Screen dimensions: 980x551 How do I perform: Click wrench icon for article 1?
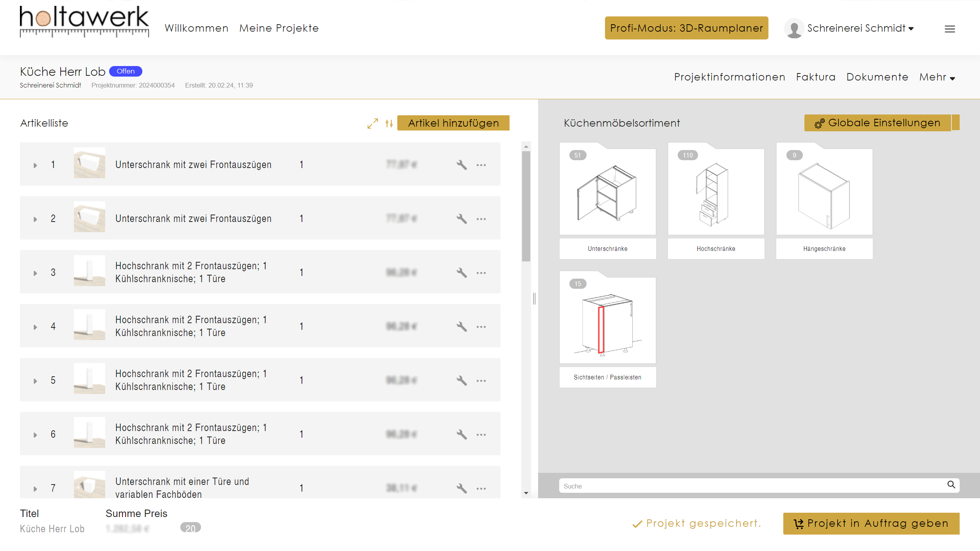coord(461,165)
